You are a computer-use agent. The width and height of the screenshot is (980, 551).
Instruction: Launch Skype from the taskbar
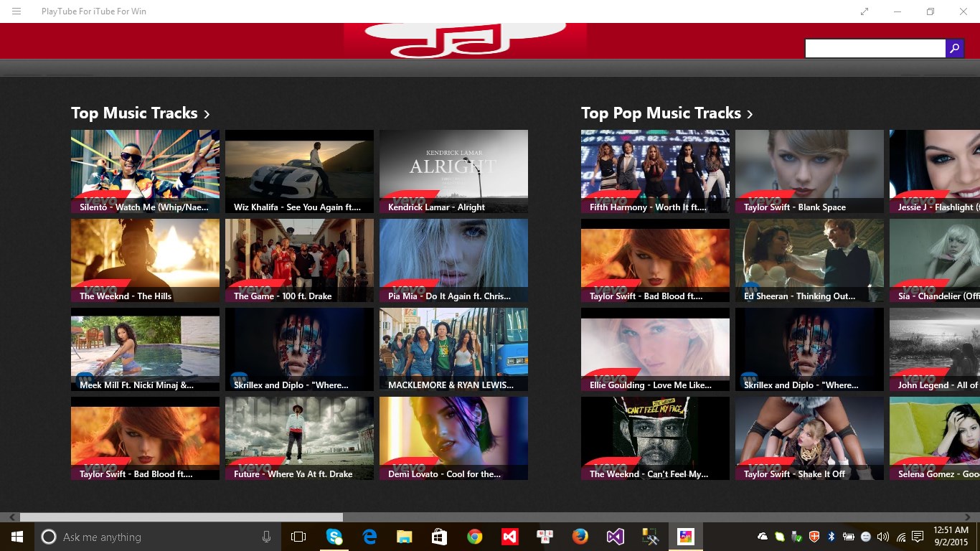click(x=334, y=537)
